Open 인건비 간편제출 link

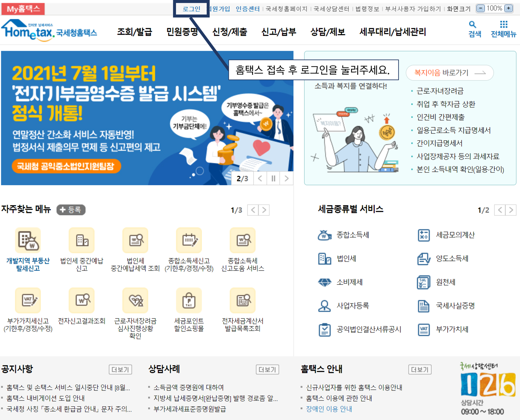441,117
